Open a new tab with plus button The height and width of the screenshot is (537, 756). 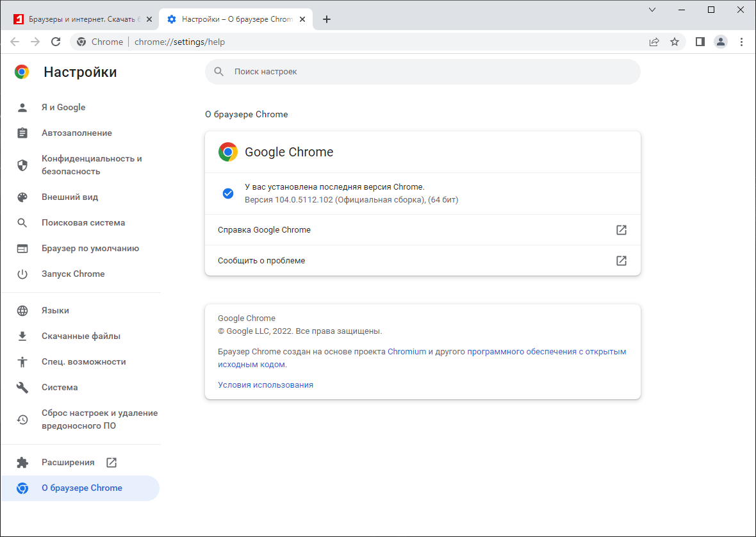327,19
